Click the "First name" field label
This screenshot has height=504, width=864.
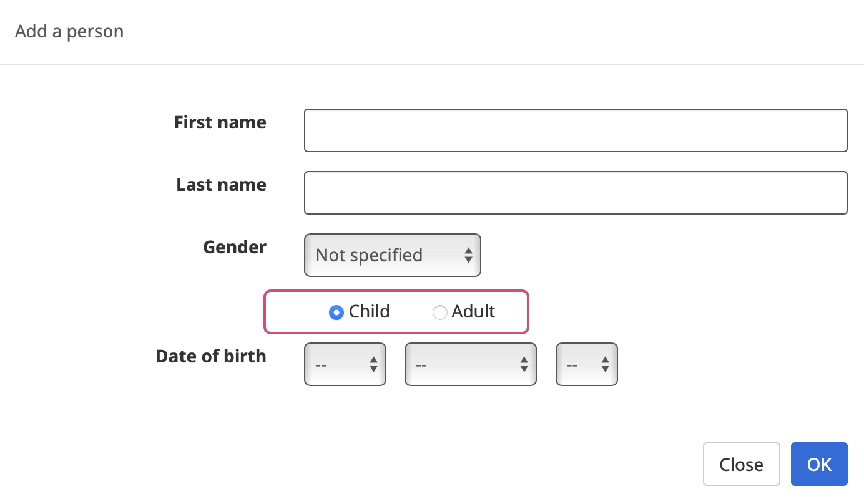(x=220, y=122)
